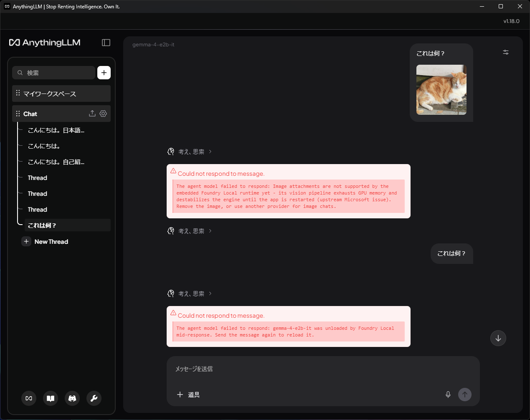Click the gemma-4-e2b-it model label
Image resolution: width=530 pixels, height=420 pixels.
coord(153,45)
